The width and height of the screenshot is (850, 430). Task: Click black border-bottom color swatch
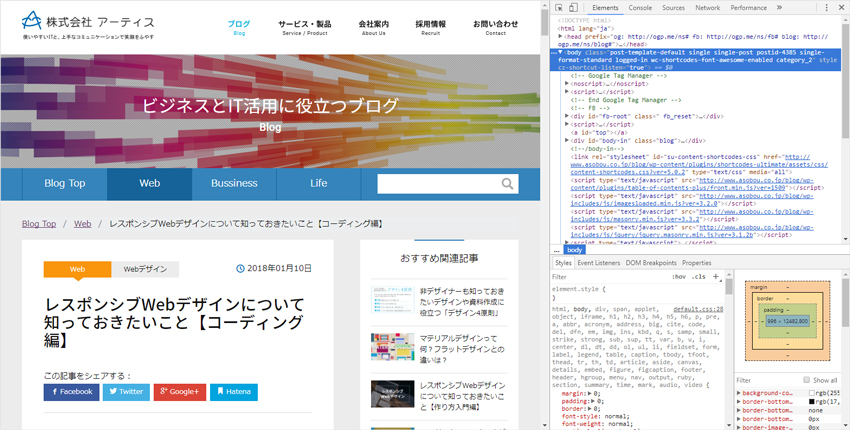click(x=812, y=401)
